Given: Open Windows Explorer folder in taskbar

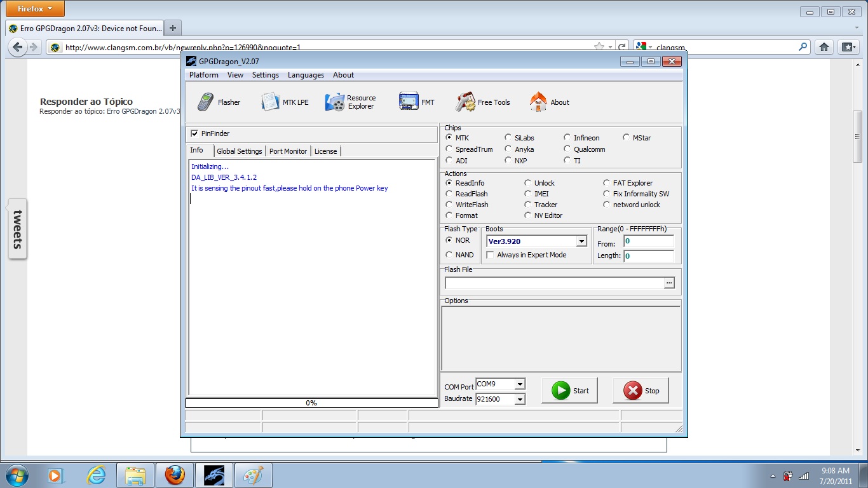Looking at the screenshot, I should [135, 475].
